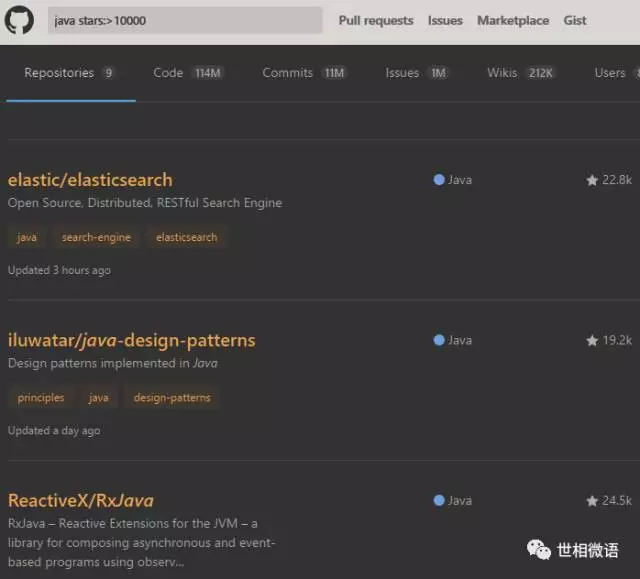Open the iluwatar/java-design-patterns repository
The width and height of the screenshot is (640, 579).
[131, 340]
